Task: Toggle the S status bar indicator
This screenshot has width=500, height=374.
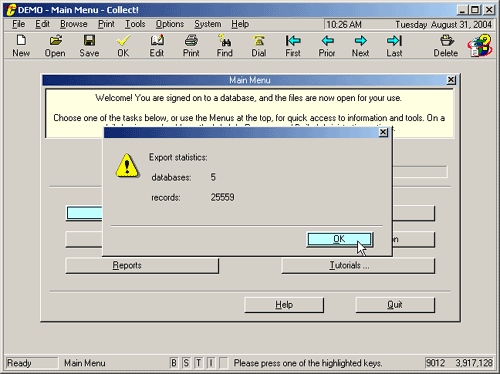Action: pos(186,363)
